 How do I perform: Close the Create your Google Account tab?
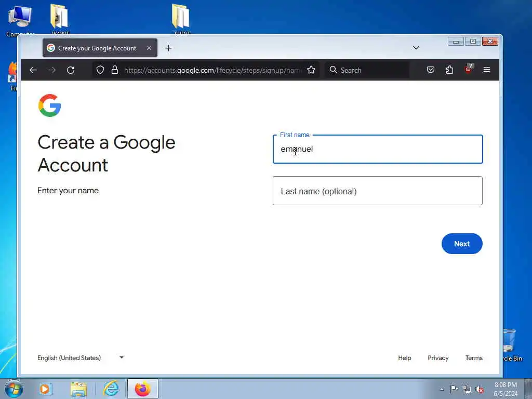click(149, 48)
